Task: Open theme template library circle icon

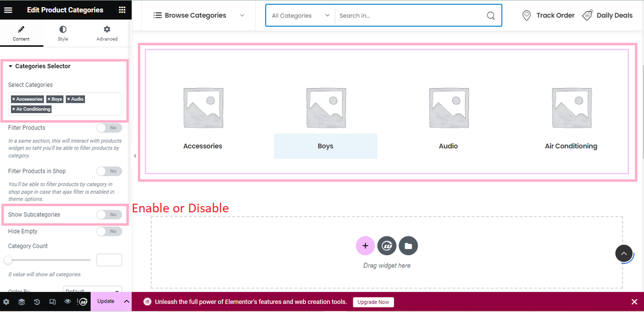Action: pos(387,246)
